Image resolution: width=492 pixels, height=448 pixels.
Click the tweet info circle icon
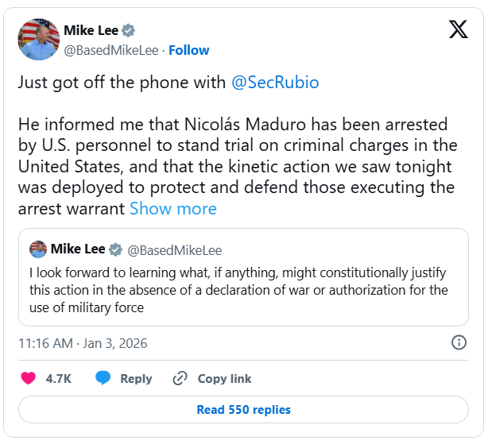[459, 343]
